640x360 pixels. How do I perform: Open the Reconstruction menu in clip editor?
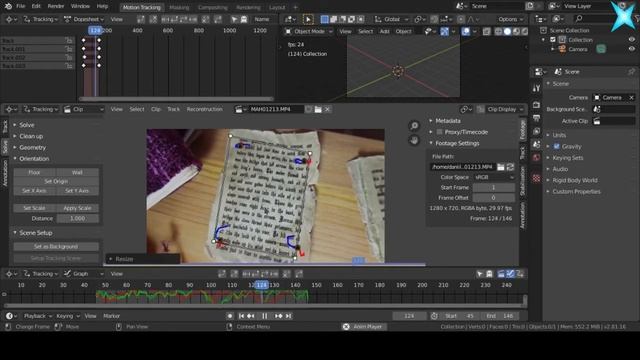click(204, 109)
